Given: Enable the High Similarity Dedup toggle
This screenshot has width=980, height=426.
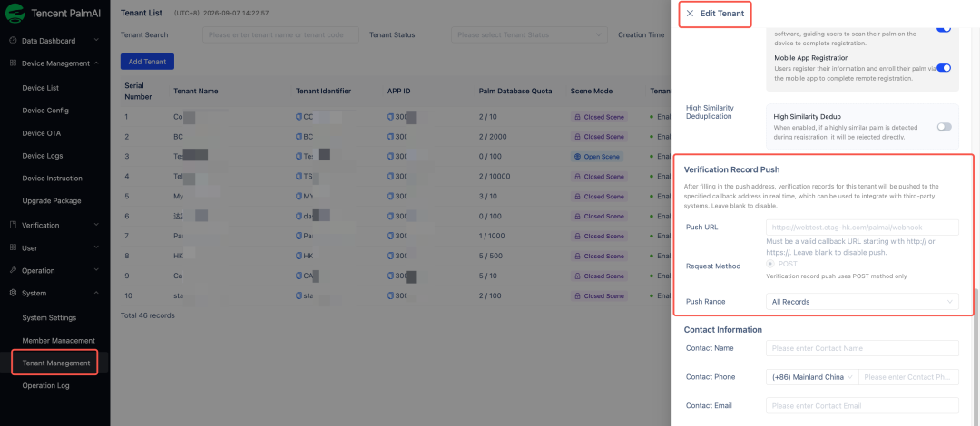Looking at the screenshot, I should [x=944, y=126].
